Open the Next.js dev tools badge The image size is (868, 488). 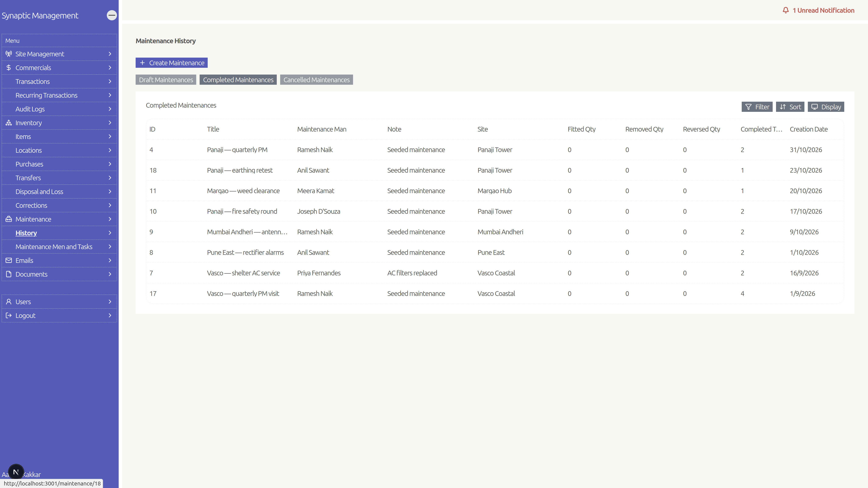point(16,472)
